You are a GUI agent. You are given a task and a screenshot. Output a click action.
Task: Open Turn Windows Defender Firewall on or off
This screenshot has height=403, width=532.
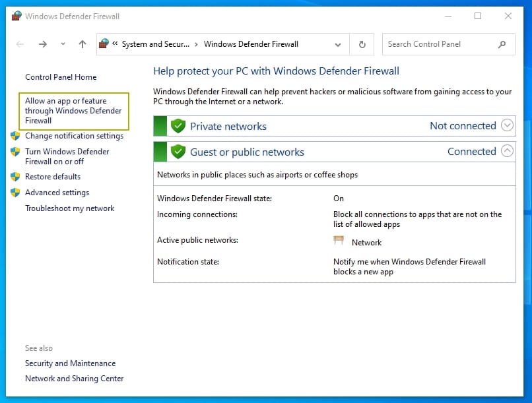click(67, 156)
